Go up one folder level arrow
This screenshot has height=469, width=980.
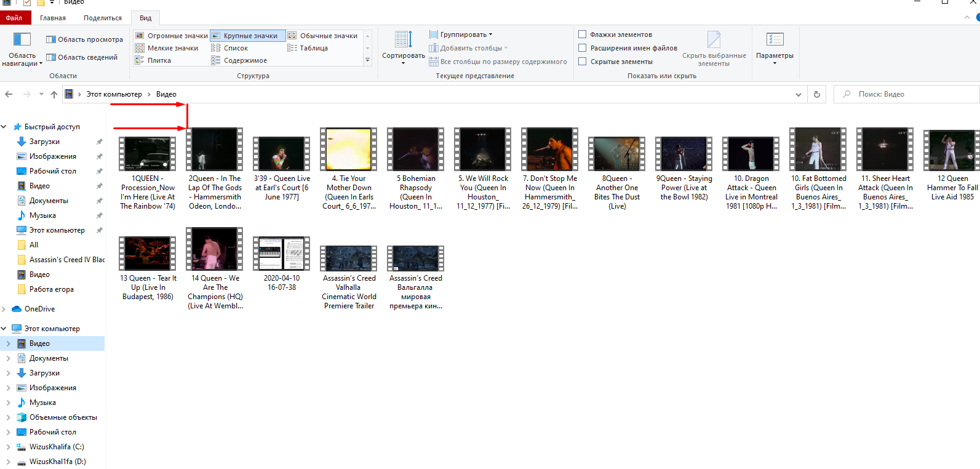[54, 94]
